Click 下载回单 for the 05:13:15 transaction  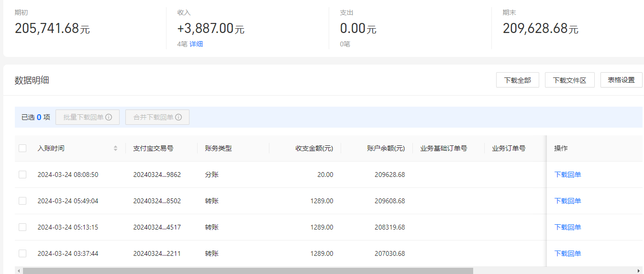(567, 227)
